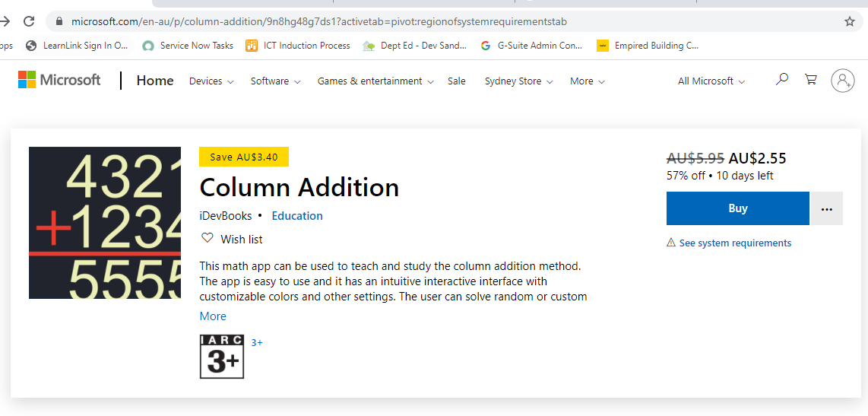Open the search magnifier icon
The height and width of the screenshot is (416, 868).
(781, 80)
